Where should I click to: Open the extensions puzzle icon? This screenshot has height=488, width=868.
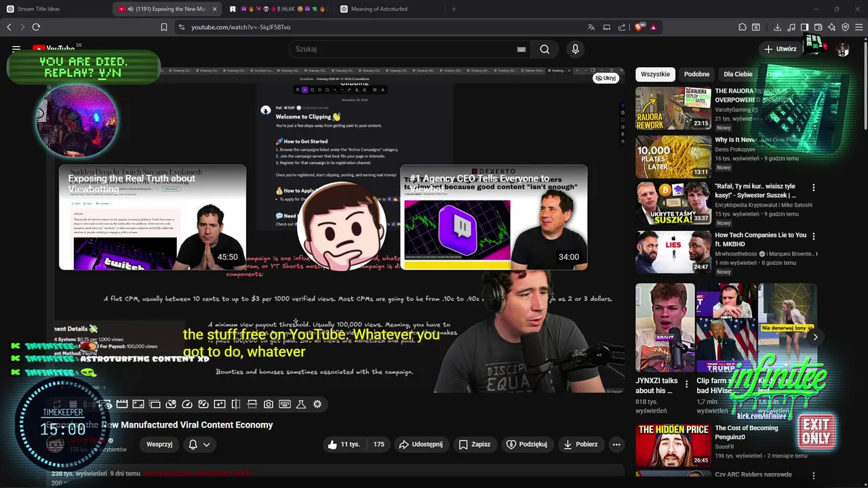tap(743, 27)
